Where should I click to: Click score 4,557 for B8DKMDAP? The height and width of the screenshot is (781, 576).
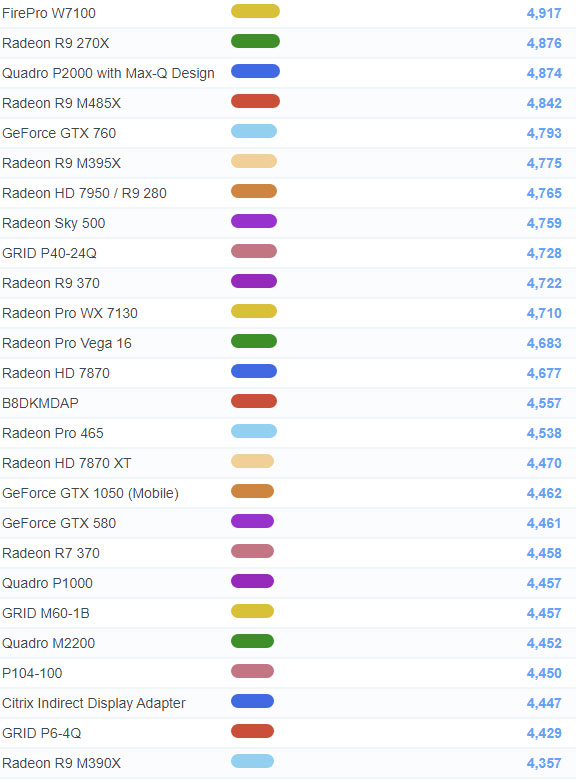[x=544, y=403]
